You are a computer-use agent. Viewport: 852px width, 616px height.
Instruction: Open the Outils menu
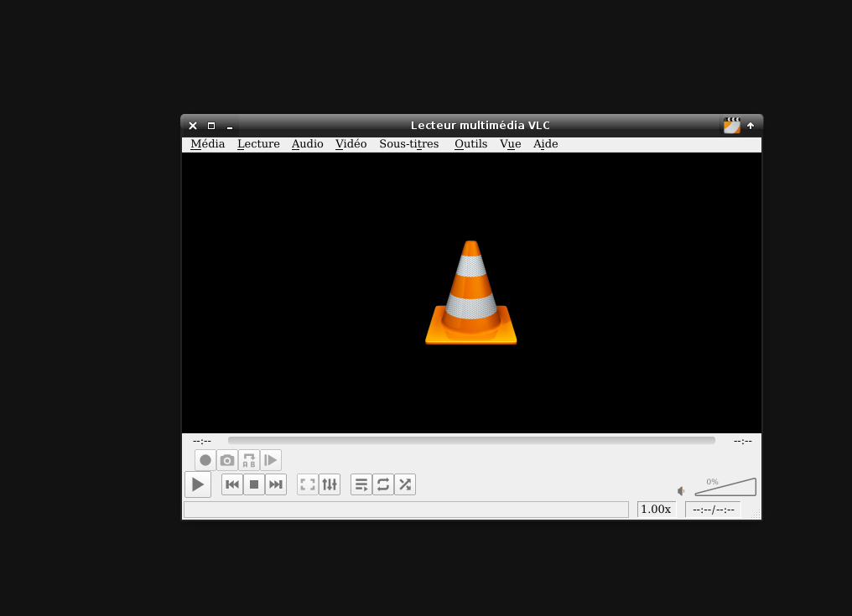point(471,144)
